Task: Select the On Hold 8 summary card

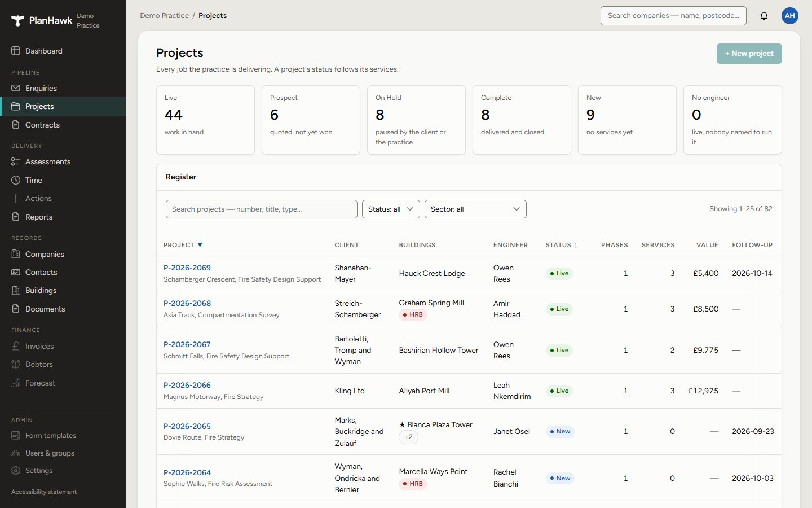Action: pos(416,120)
